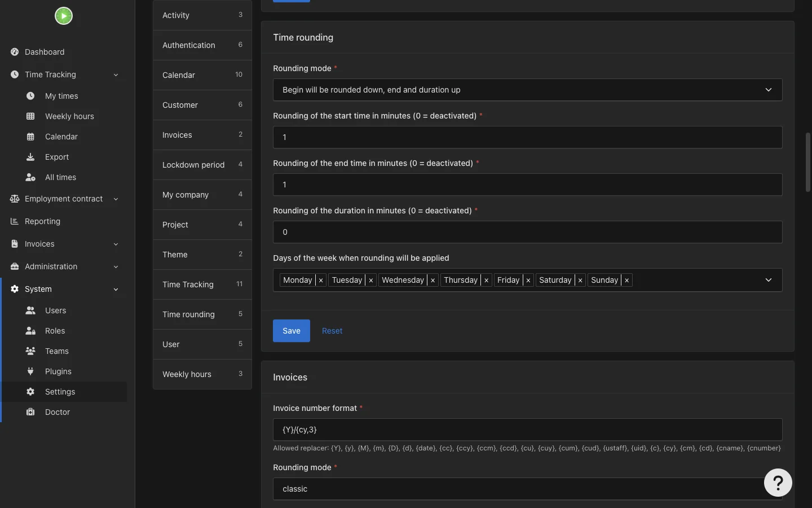Open Activity settings section

click(202, 15)
